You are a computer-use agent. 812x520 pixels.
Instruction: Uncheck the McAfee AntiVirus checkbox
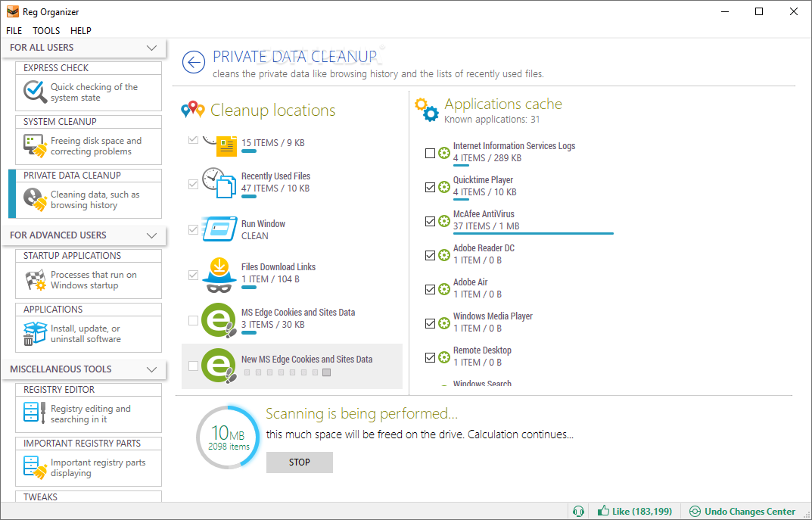coord(430,221)
